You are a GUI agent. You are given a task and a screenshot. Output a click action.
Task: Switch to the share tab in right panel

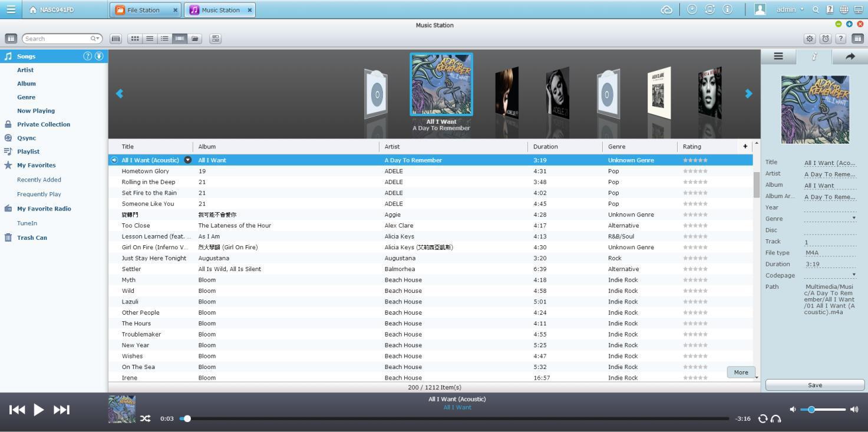click(x=850, y=57)
